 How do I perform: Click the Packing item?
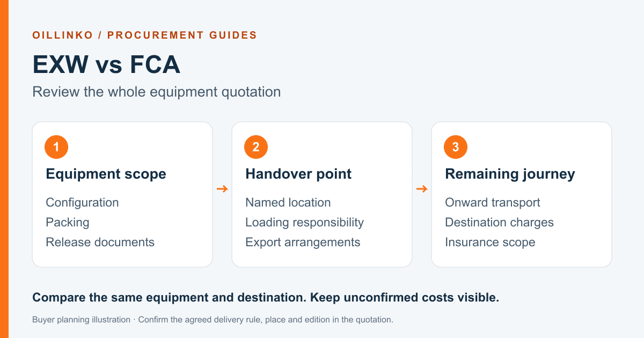[x=68, y=223]
